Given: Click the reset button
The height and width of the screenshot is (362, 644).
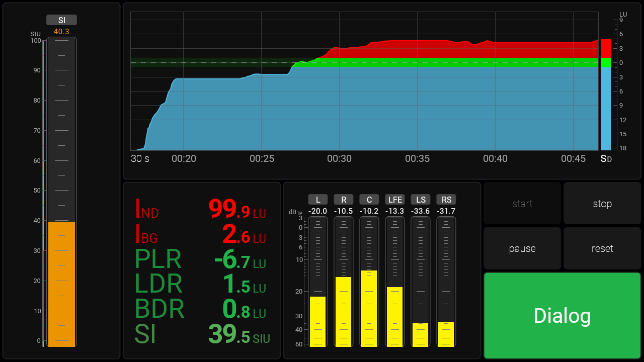Looking at the screenshot, I should click(602, 248).
